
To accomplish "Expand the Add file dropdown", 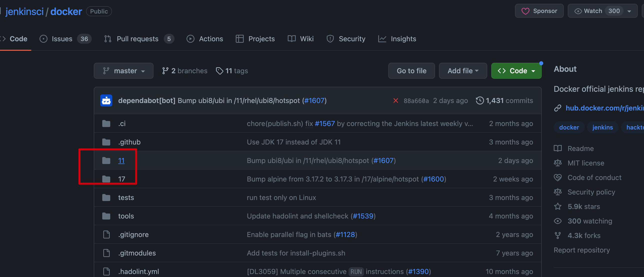I will point(463,71).
